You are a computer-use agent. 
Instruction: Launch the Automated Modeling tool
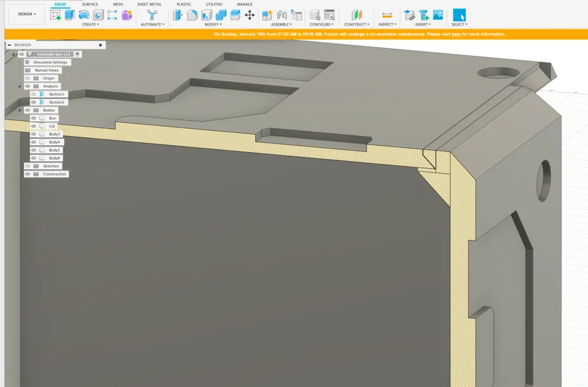(152, 15)
